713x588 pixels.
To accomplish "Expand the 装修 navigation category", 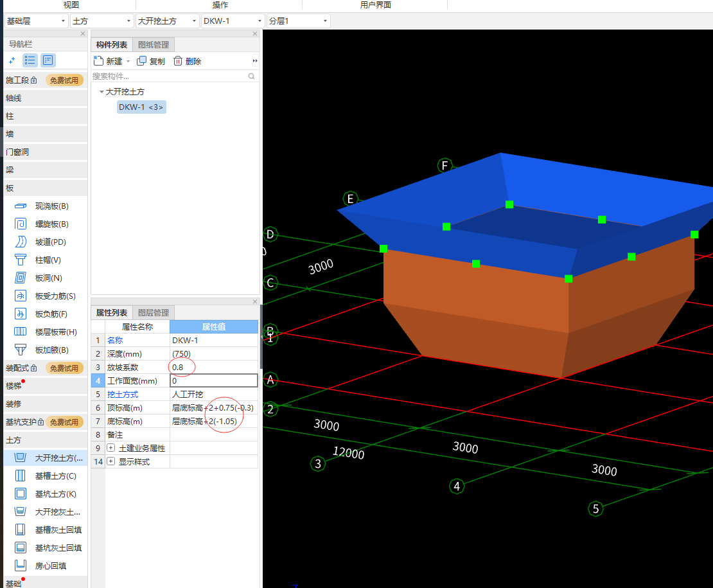I will [46, 404].
